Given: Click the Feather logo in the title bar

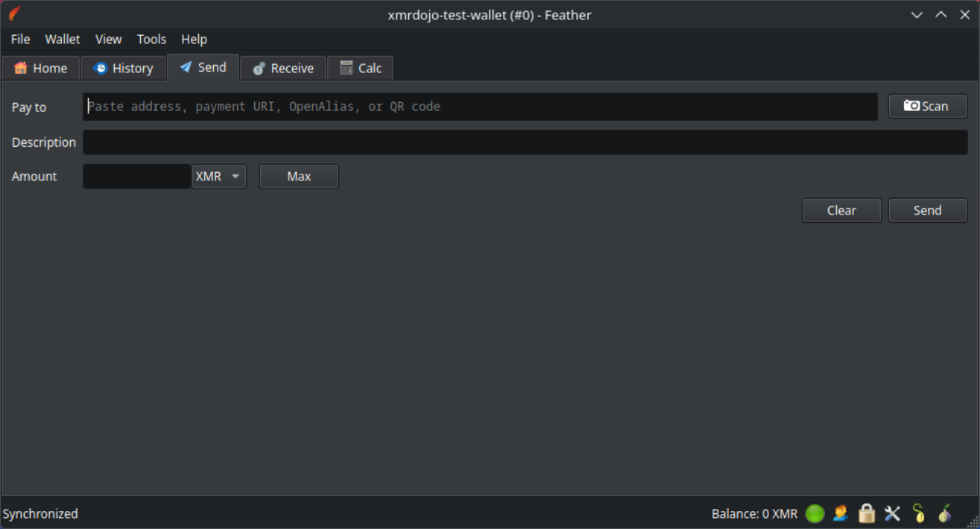Looking at the screenshot, I should click(14, 14).
